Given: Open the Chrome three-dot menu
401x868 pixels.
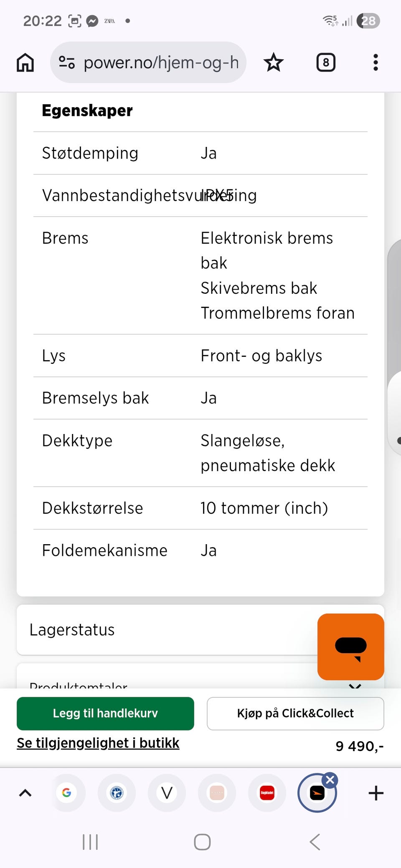Looking at the screenshot, I should coord(376,63).
